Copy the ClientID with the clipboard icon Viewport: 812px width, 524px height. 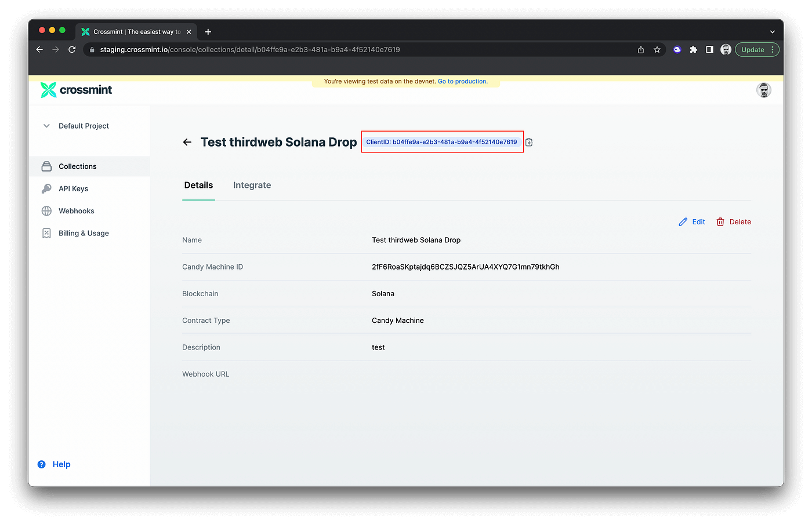pos(529,142)
